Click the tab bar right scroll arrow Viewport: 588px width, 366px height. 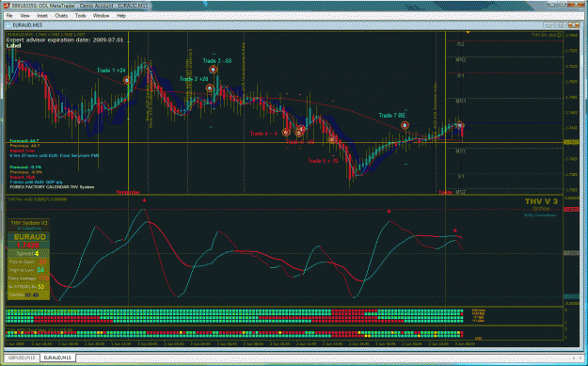pyautogui.click(x=580, y=358)
